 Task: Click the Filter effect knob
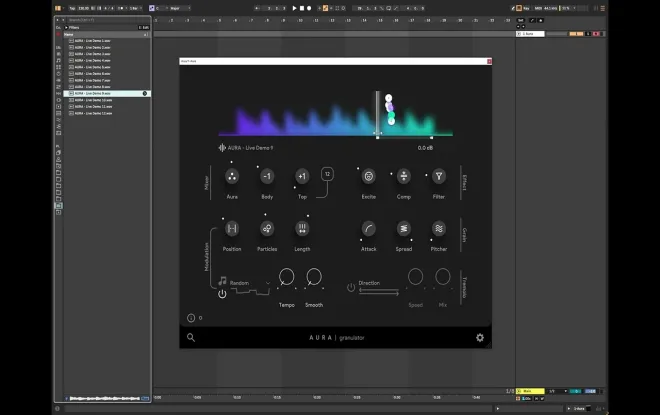(439, 176)
